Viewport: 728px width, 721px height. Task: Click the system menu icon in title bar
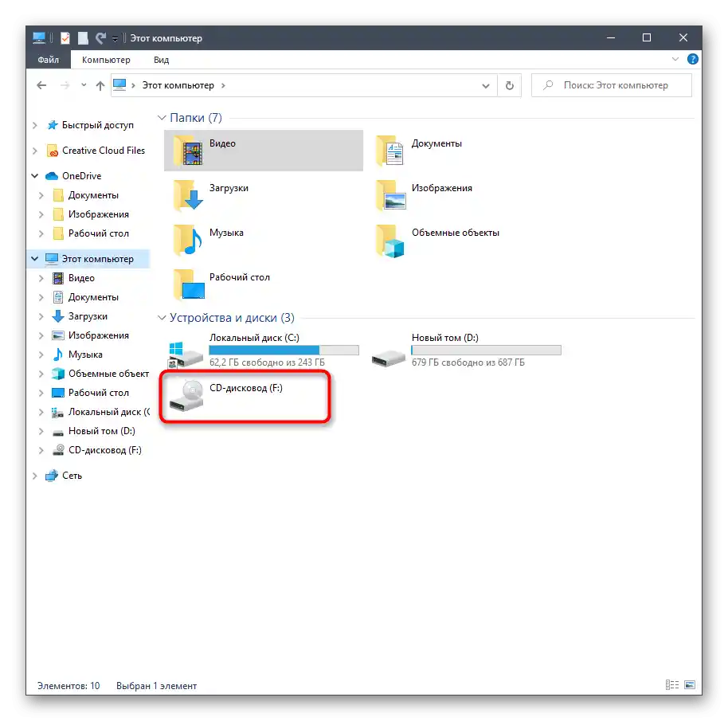[x=39, y=38]
